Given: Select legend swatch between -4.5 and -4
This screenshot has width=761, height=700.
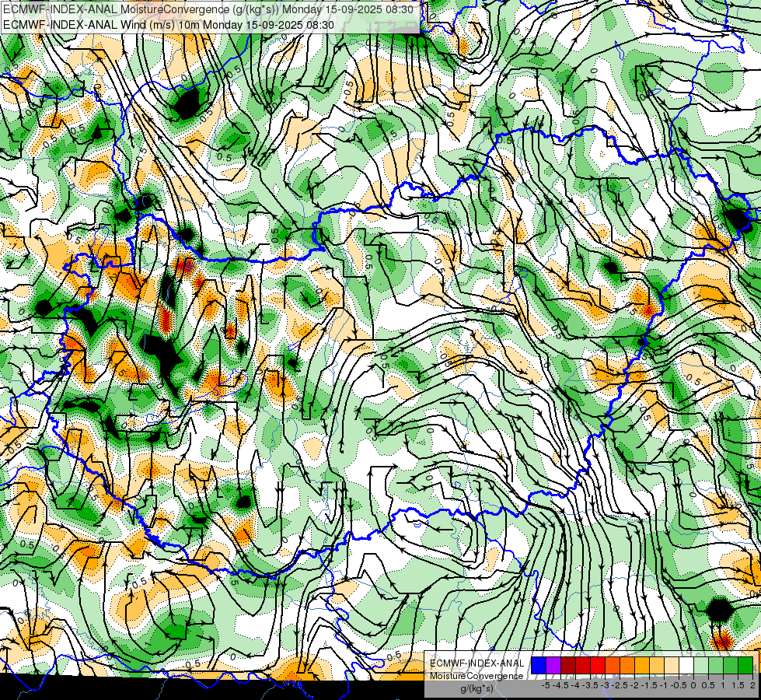Looking at the screenshot, I should pos(568,665).
